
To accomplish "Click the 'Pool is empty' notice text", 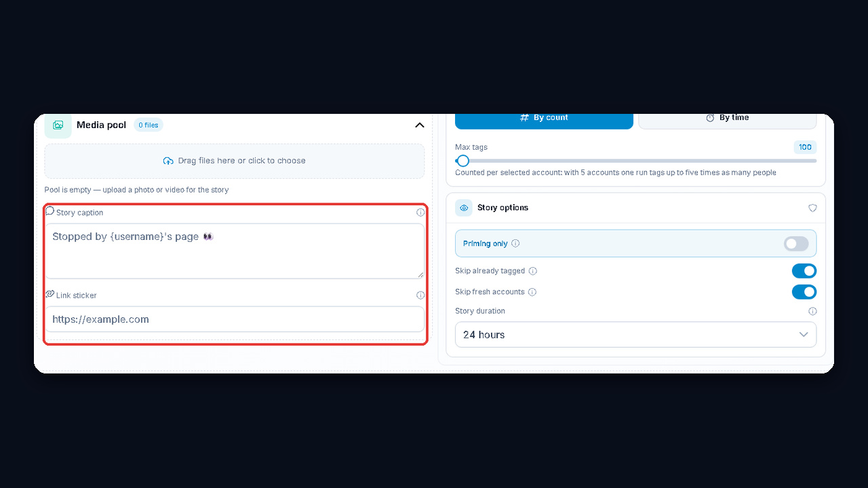I will (x=136, y=190).
